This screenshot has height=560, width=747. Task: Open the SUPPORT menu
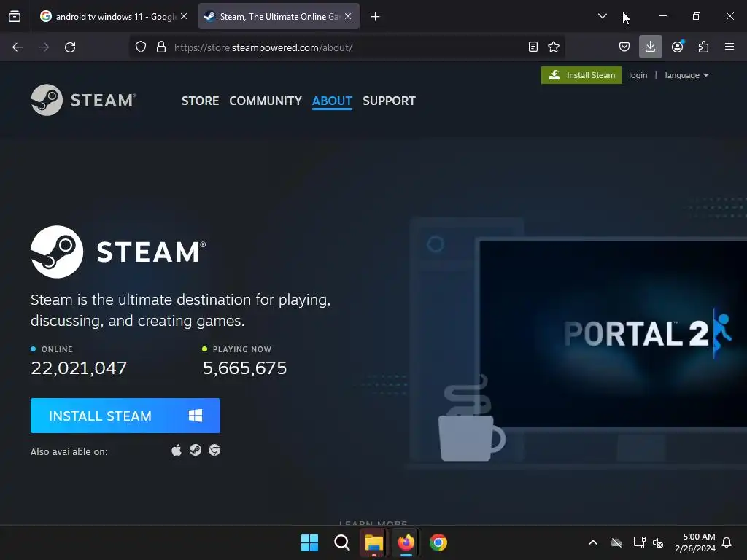pyautogui.click(x=389, y=101)
